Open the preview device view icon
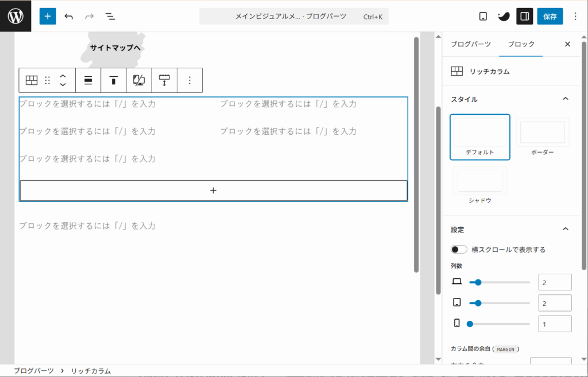588x377 pixels. [x=483, y=16]
